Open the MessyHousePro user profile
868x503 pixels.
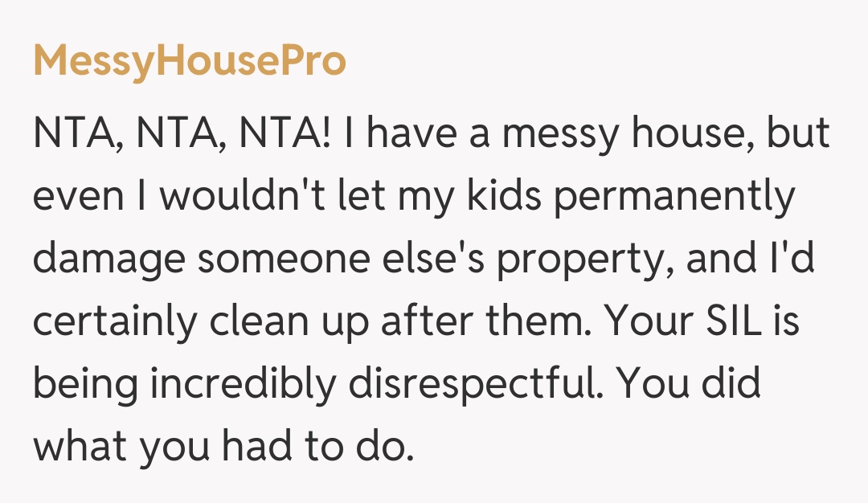190,62
